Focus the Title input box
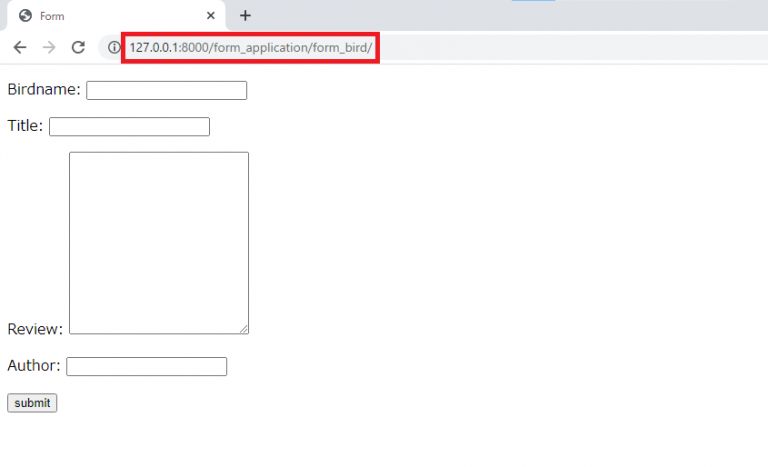Viewport: 768px width, 467px height. (129, 127)
